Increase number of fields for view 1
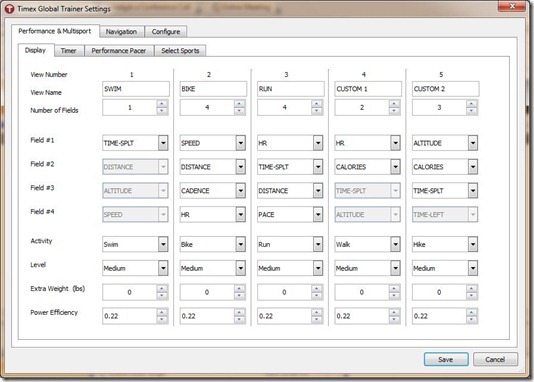The image size is (534, 382). click(x=162, y=104)
